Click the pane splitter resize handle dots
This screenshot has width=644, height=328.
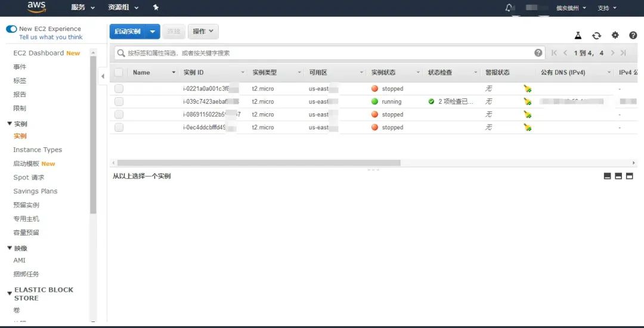point(373,169)
